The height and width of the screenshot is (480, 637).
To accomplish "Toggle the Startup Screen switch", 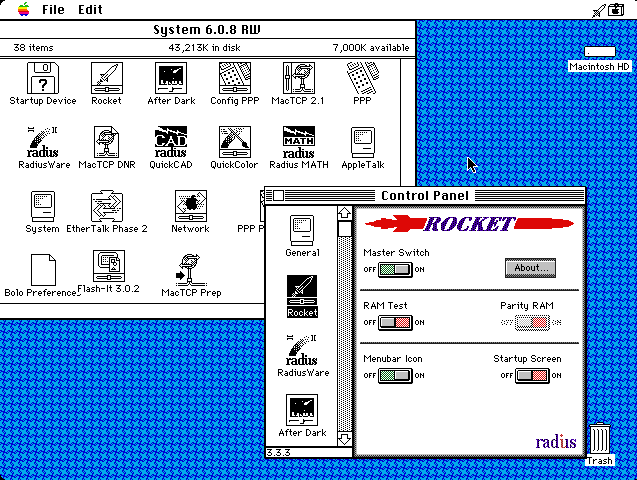I will (x=532, y=376).
